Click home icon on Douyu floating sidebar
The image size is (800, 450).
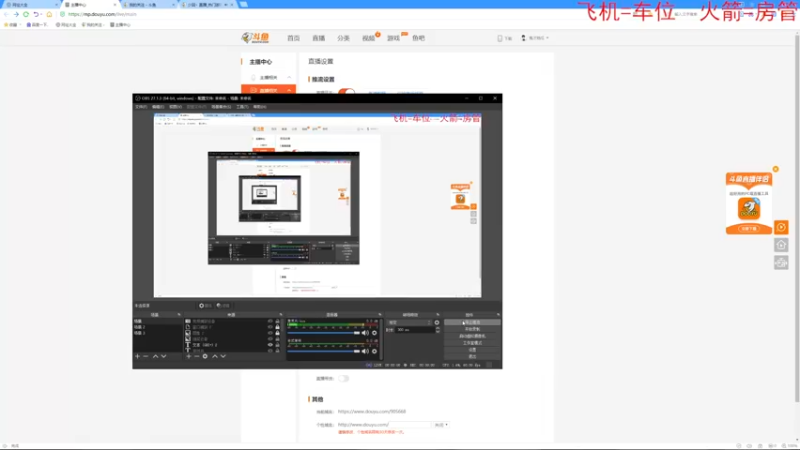coord(781,245)
